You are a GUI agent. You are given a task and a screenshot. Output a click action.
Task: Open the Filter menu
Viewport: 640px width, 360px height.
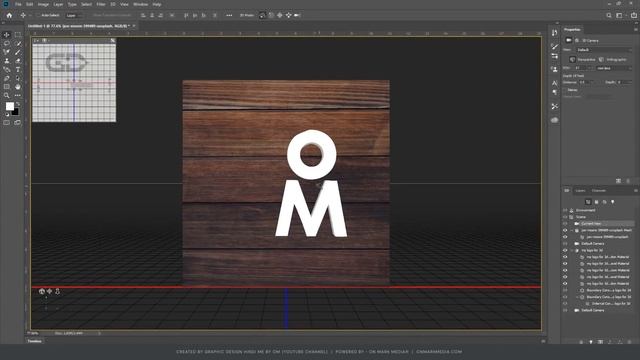pyautogui.click(x=101, y=4)
